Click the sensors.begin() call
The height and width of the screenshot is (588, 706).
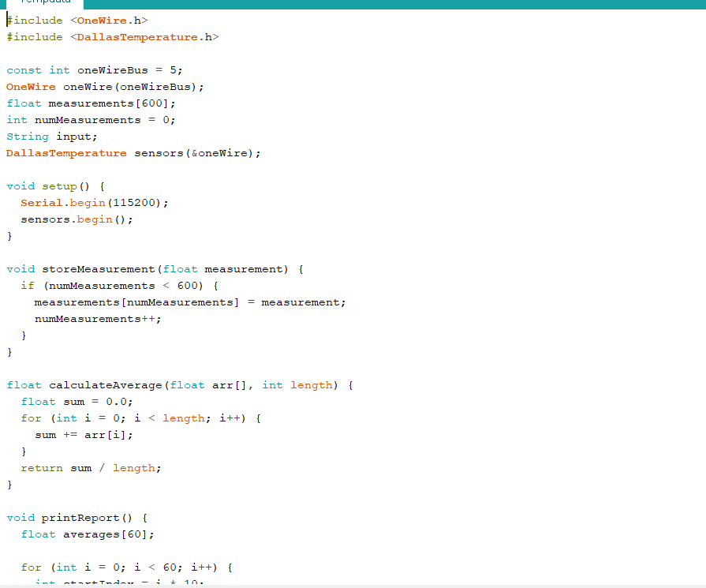click(77, 219)
